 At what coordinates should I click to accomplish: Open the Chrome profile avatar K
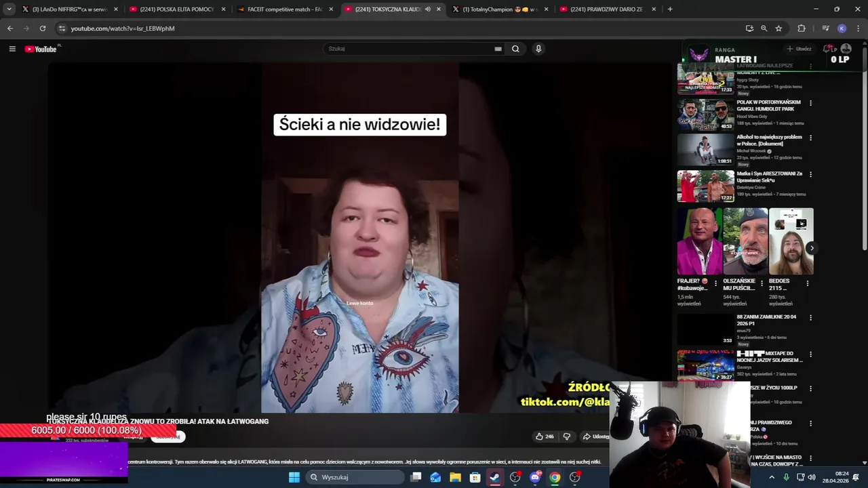click(x=842, y=28)
